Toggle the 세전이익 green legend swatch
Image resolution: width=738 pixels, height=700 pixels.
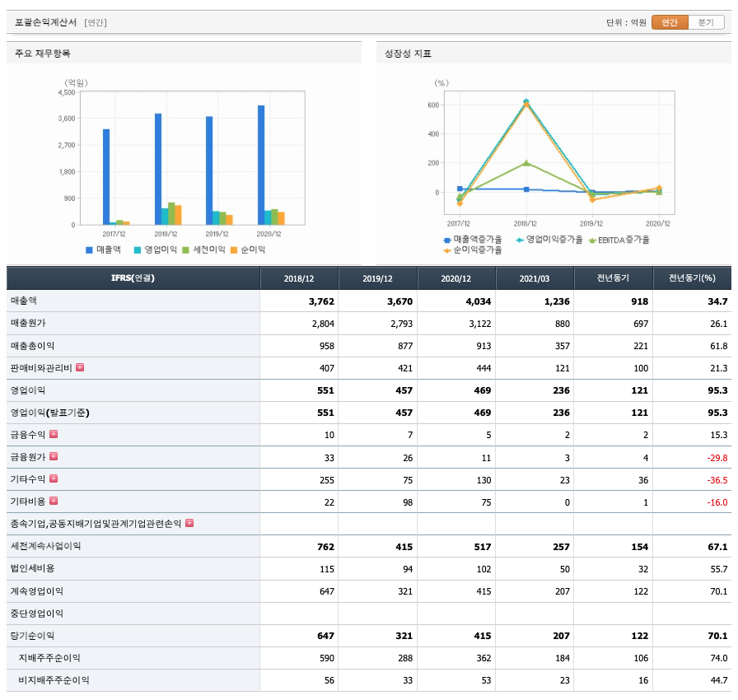(x=185, y=250)
